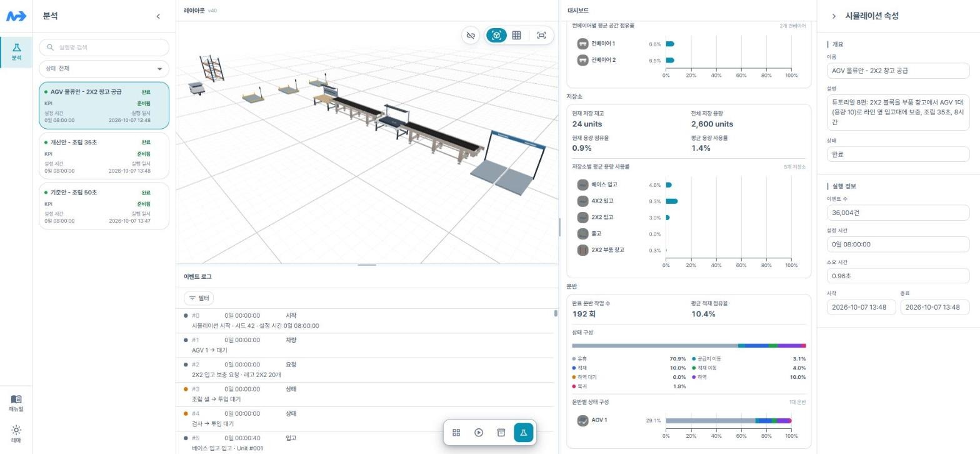The height and width of the screenshot is (454, 980).
Task: Select the flask analysis mode in bottom toolbar
Action: coord(523,432)
